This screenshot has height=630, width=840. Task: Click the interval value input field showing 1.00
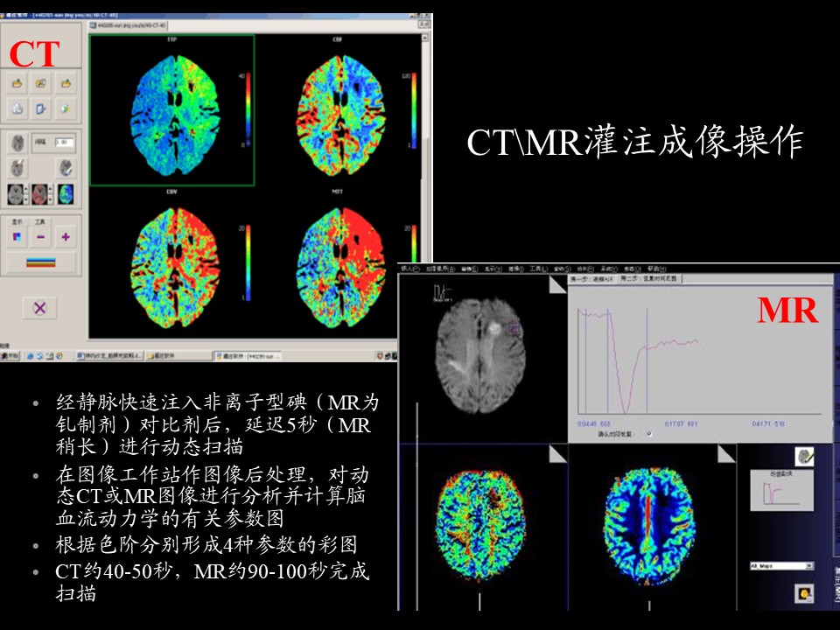(x=65, y=143)
